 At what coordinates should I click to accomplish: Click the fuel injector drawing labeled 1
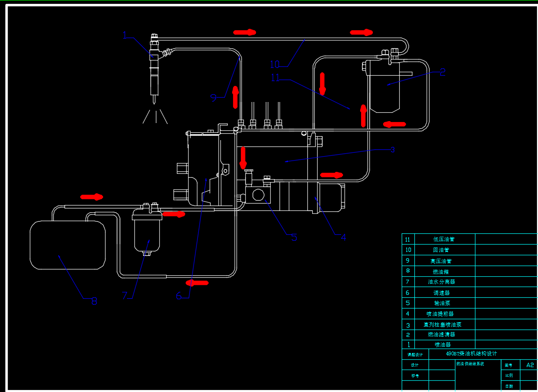154,68
